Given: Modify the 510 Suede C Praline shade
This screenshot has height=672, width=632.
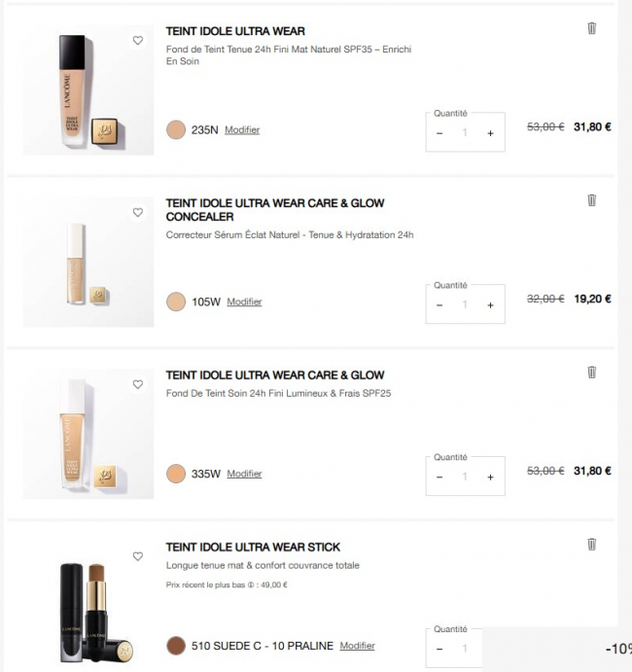Looking at the screenshot, I should click(358, 646).
